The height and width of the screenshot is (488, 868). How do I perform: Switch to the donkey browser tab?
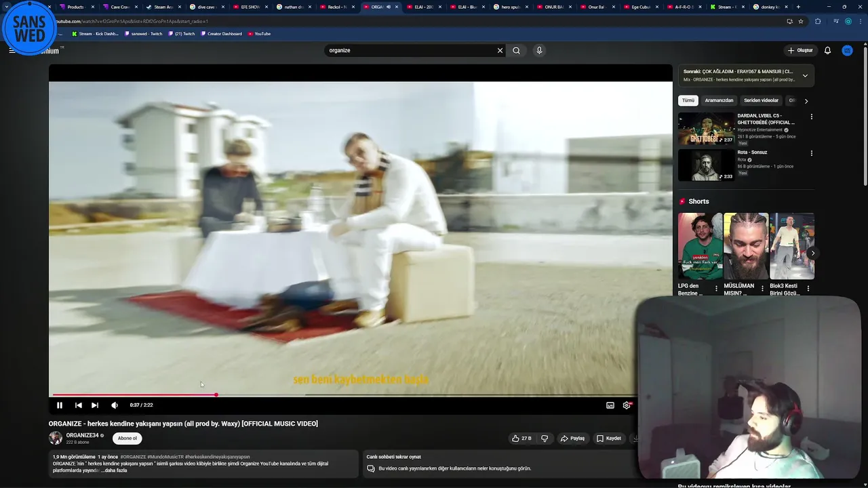[770, 7]
